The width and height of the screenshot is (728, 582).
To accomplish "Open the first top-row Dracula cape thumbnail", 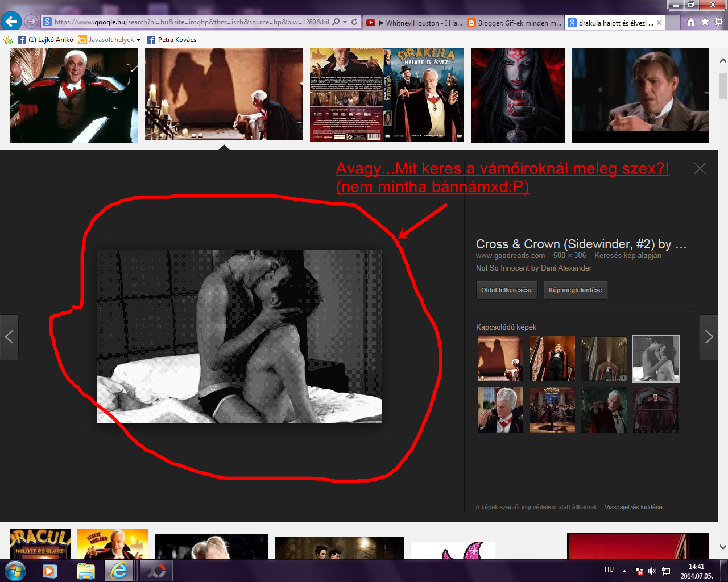I will (74, 95).
